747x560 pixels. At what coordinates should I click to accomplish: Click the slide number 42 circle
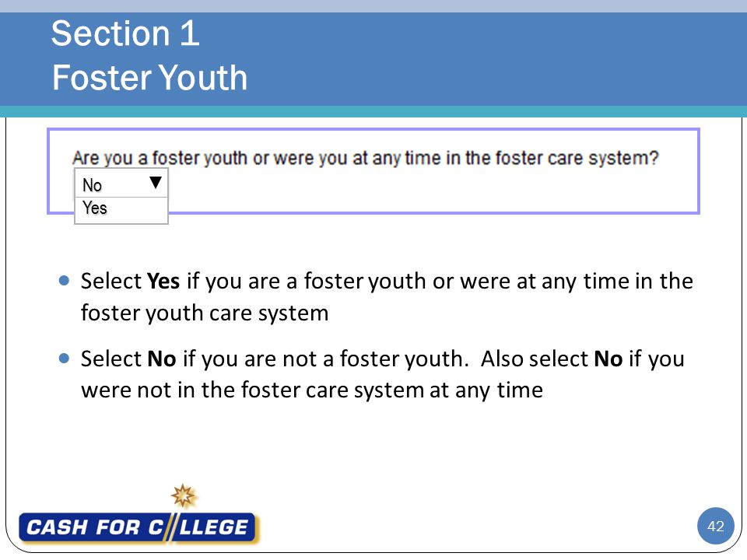coord(715,527)
